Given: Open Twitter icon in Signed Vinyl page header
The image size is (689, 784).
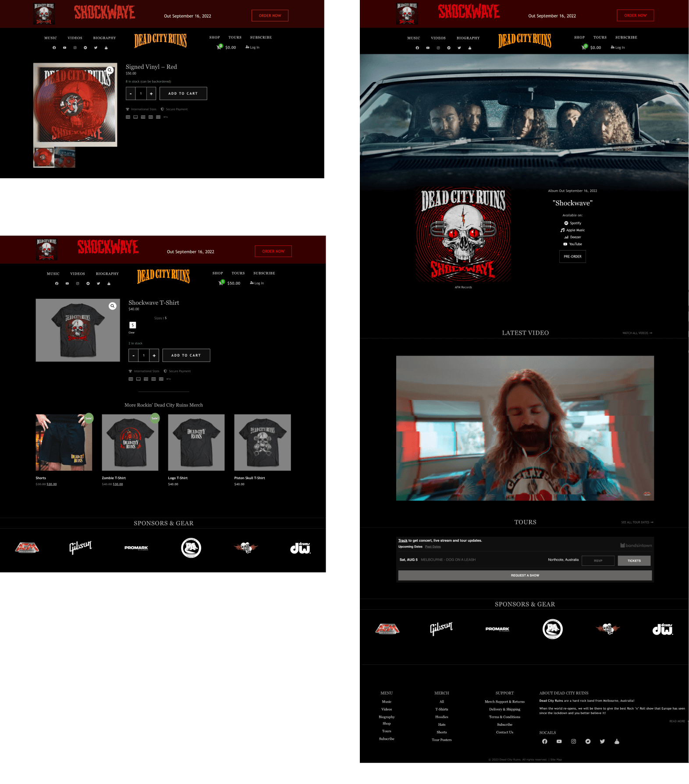Looking at the screenshot, I should (96, 48).
